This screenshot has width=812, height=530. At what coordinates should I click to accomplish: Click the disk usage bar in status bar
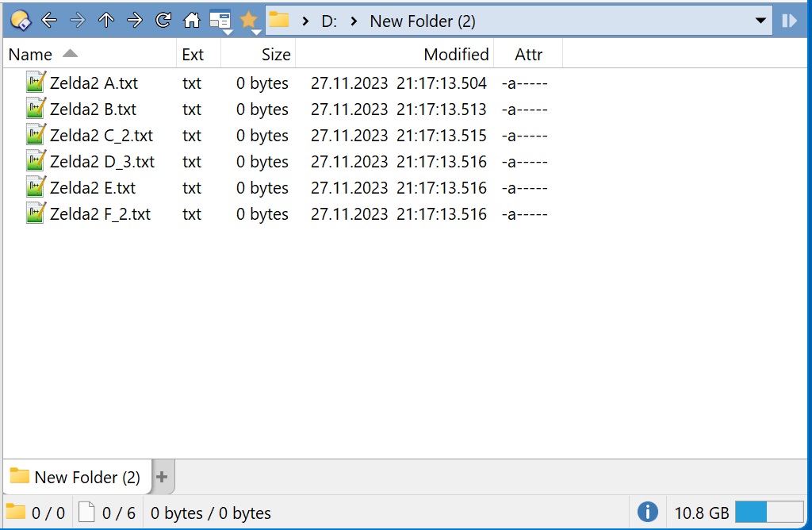[x=769, y=512]
